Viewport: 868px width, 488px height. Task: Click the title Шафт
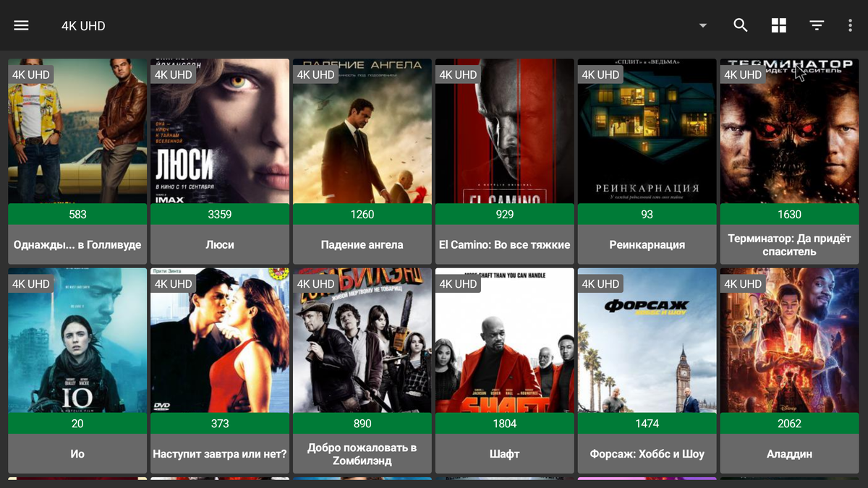tap(505, 454)
